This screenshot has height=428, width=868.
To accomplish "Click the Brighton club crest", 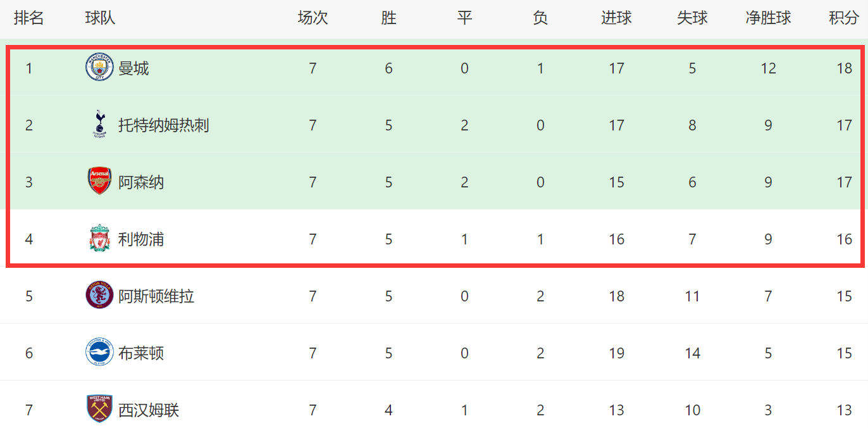I will (99, 352).
